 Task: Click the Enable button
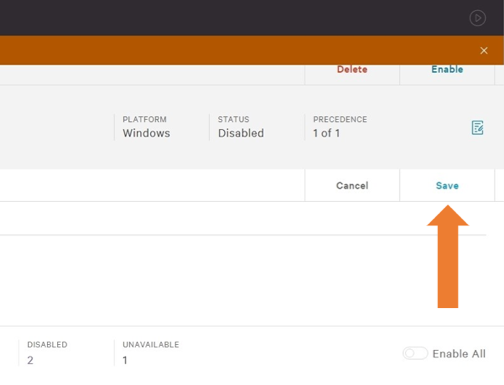[x=447, y=69]
